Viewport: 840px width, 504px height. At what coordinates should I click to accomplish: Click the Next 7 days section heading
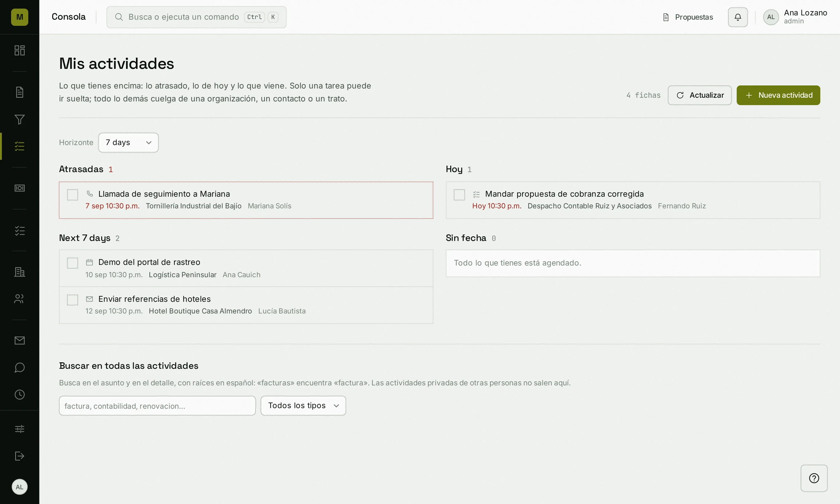coord(85,238)
